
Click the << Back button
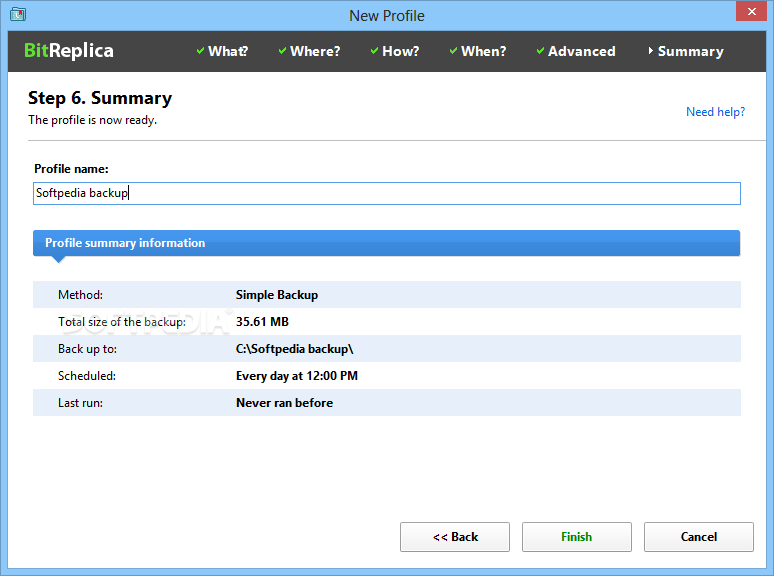pyautogui.click(x=455, y=537)
